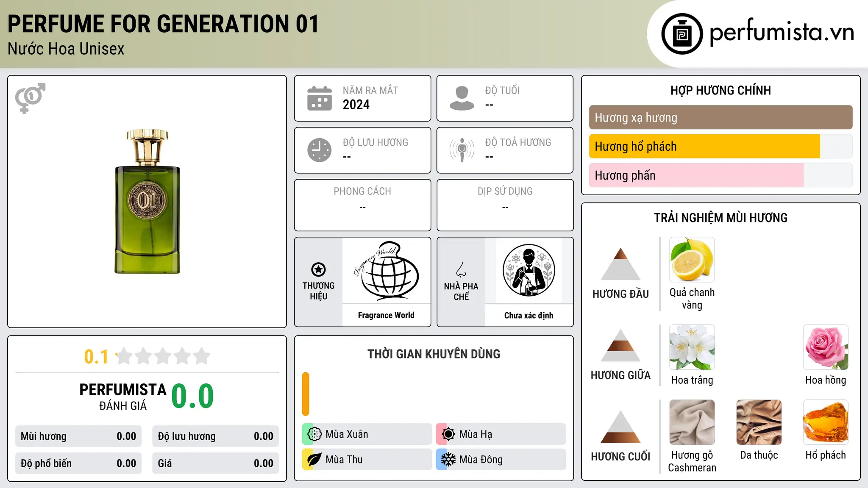Click the clock icon in the Độ lưu hương card

pos(320,150)
